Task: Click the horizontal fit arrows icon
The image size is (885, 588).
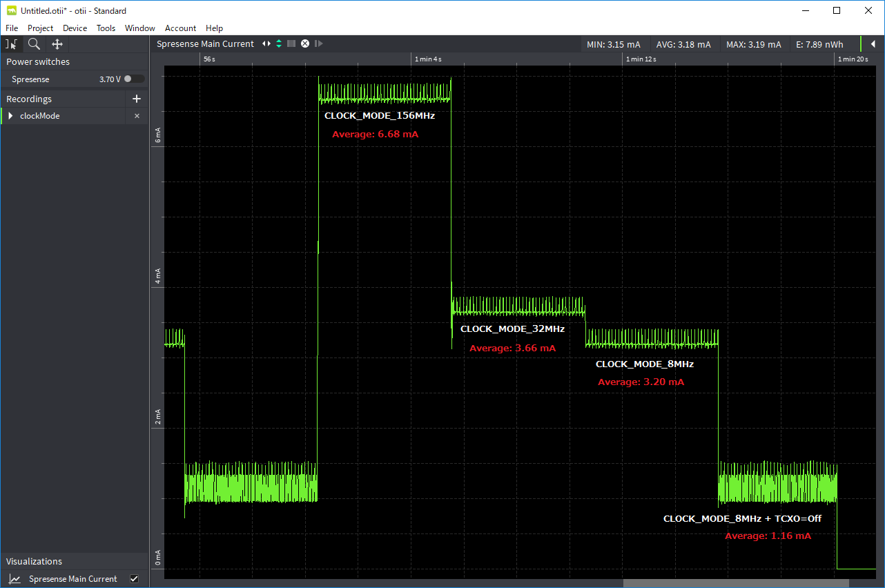Action: pyautogui.click(x=266, y=44)
